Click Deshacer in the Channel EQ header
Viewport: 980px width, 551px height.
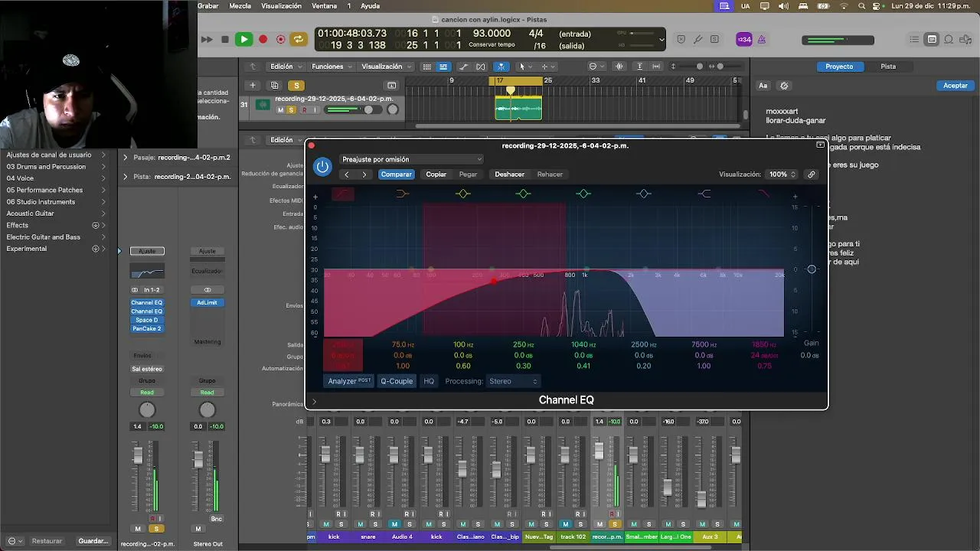click(509, 174)
